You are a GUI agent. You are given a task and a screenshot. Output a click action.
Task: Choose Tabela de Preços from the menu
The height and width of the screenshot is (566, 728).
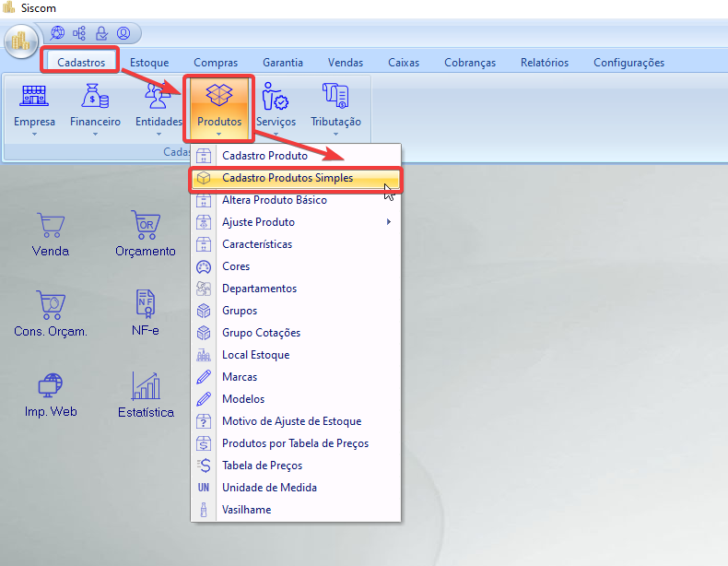(x=262, y=466)
